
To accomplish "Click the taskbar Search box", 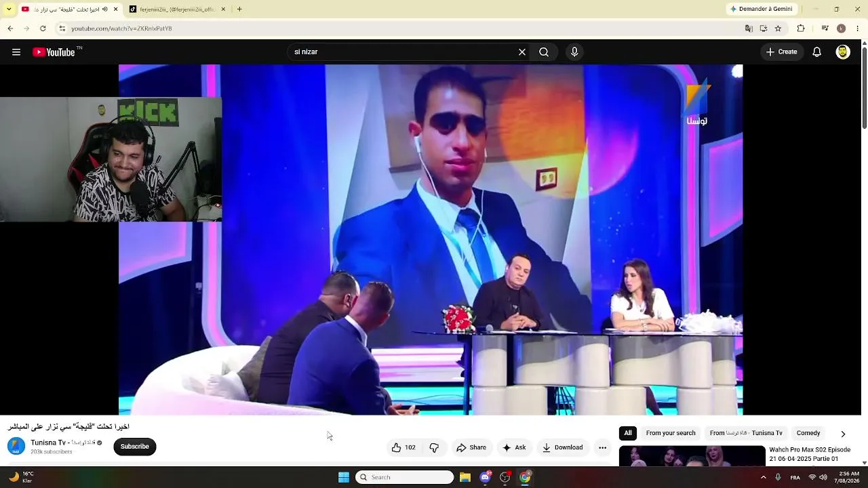I will [x=404, y=477].
